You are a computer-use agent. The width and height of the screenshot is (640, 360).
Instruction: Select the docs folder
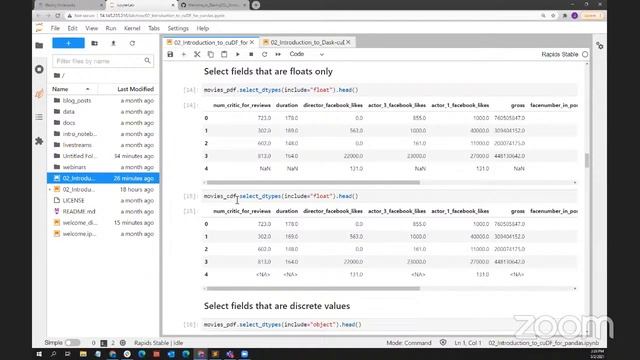coord(103,122)
